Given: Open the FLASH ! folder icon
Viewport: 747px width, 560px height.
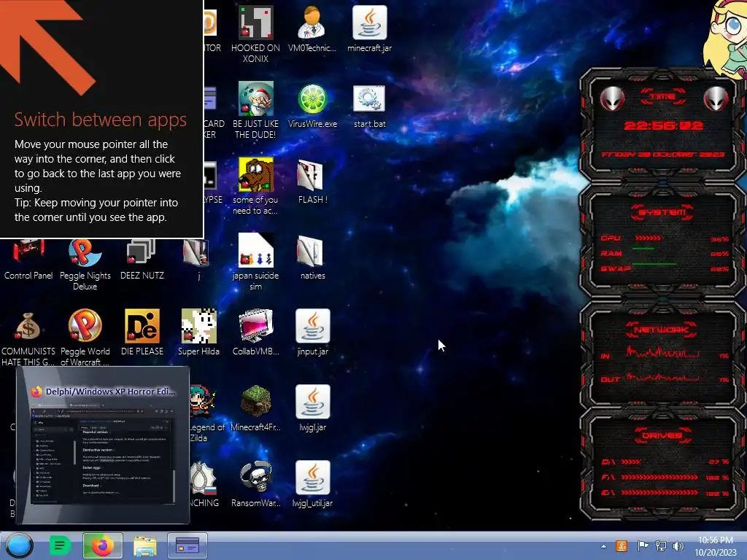Looking at the screenshot, I should click(x=310, y=175).
